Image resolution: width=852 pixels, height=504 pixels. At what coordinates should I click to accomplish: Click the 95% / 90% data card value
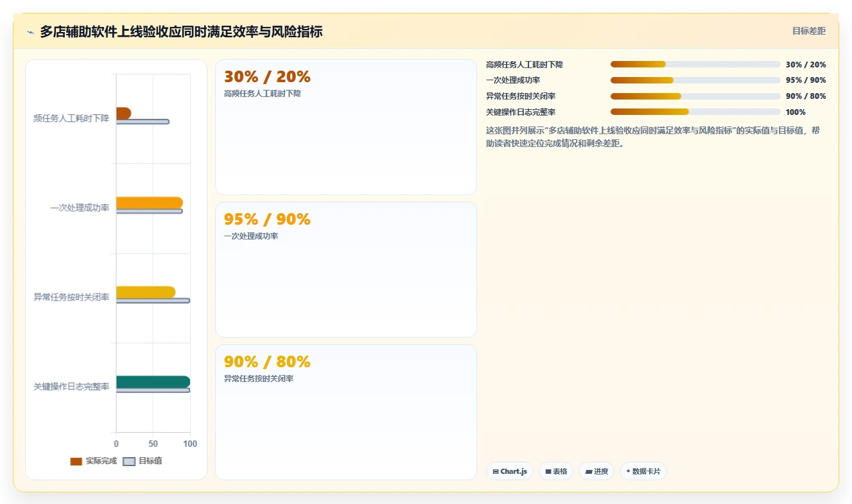[x=267, y=220]
